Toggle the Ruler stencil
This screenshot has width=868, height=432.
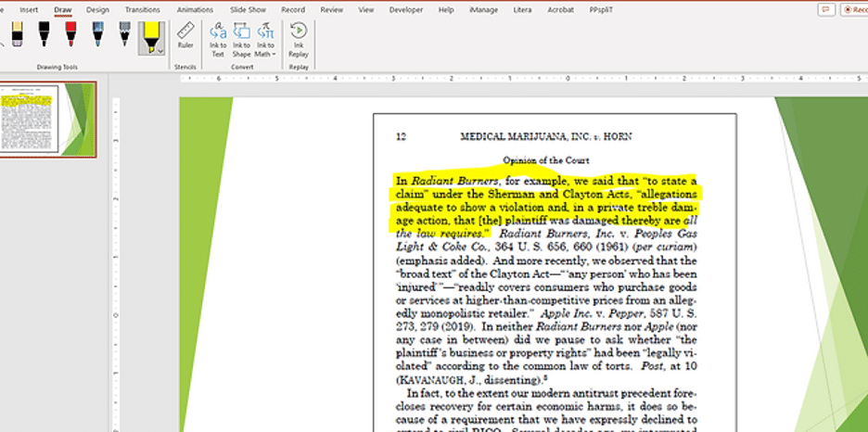click(185, 36)
